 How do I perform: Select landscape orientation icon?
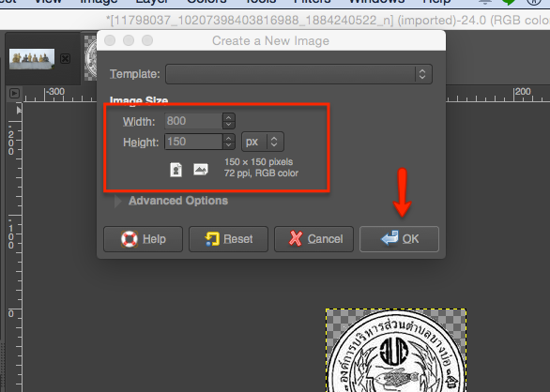click(201, 170)
